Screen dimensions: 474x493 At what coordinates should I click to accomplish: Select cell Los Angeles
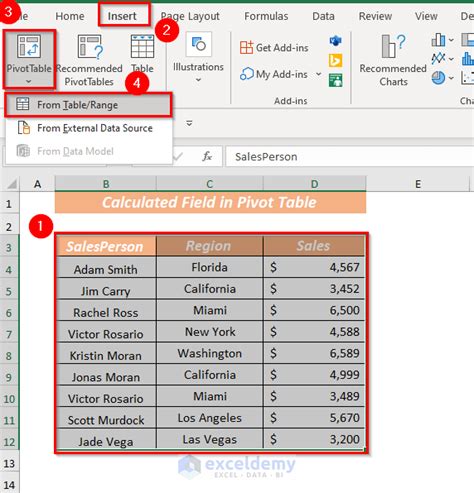(209, 418)
